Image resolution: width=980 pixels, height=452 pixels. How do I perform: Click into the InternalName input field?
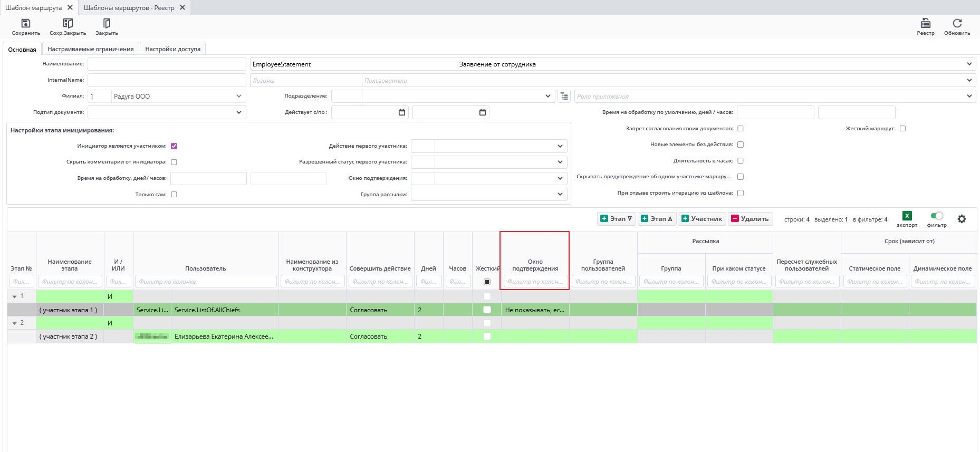tap(167, 80)
